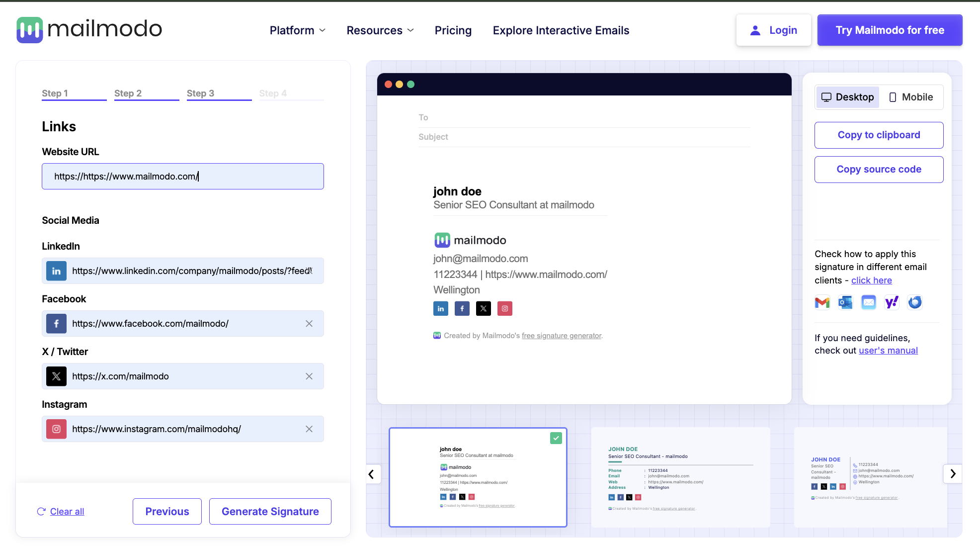Screen dimensions: 980x546
Task: Open the Platform dropdown menu
Action: point(297,30)
